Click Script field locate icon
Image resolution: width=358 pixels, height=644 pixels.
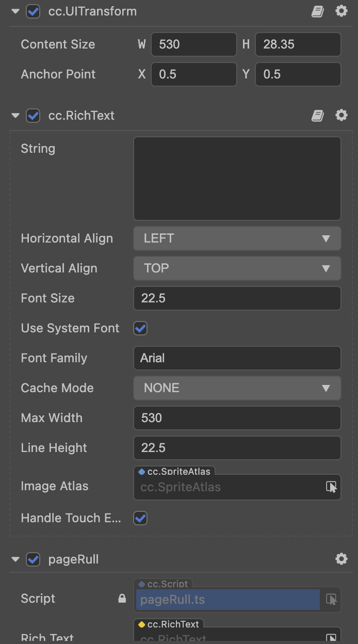click(331, 599)
